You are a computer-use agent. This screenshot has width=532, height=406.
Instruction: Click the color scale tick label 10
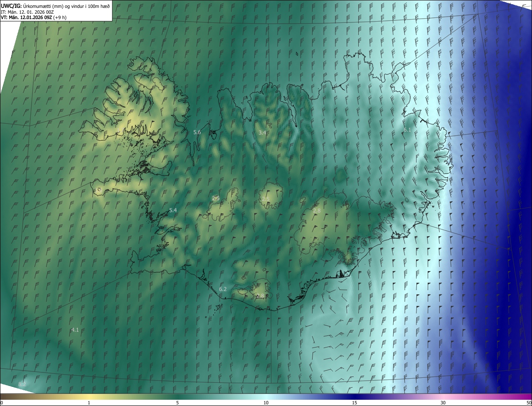tap(266, 403)
